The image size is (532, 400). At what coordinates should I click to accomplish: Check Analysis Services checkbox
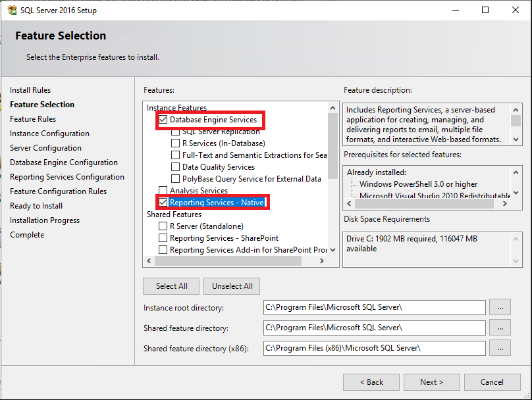point(163,191)
